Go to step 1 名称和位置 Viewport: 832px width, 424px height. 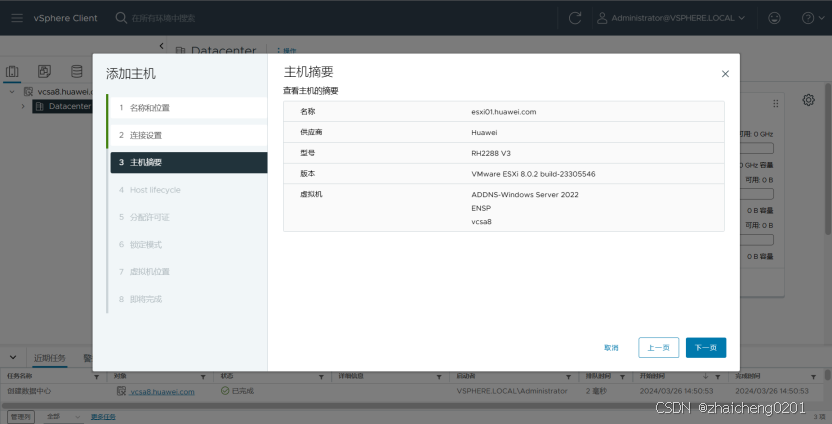188,108
